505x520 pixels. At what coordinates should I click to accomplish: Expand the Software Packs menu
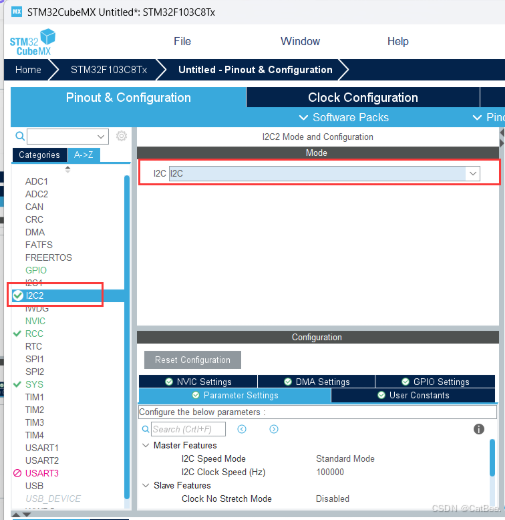pos(344,117)
